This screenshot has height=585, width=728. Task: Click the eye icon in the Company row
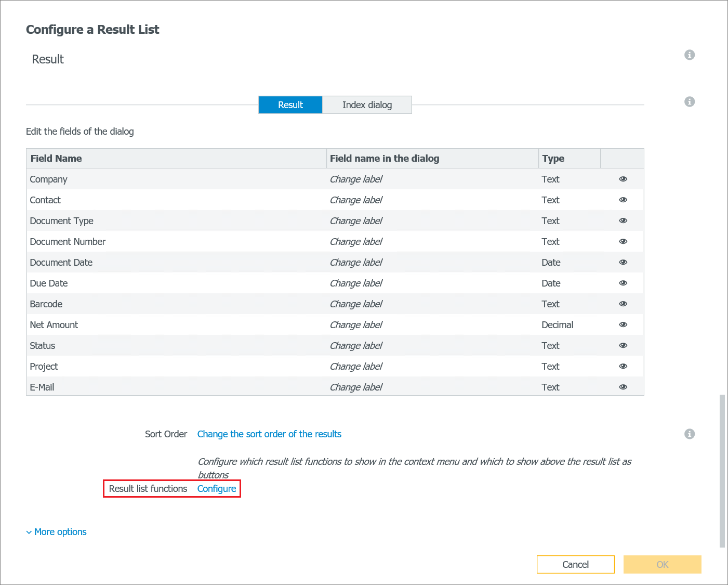623,179
